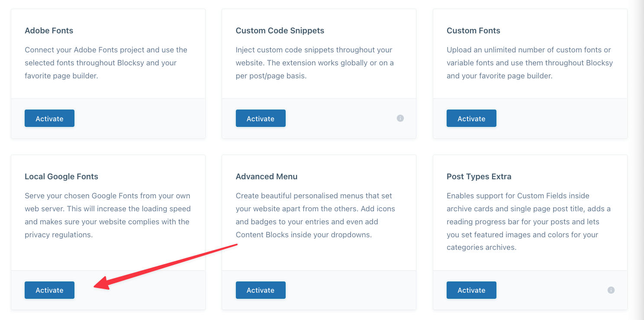Open info icon for Post Types Extra
Image resolution: width=644 pixels, height=320 pixels.
coord(611,290)
